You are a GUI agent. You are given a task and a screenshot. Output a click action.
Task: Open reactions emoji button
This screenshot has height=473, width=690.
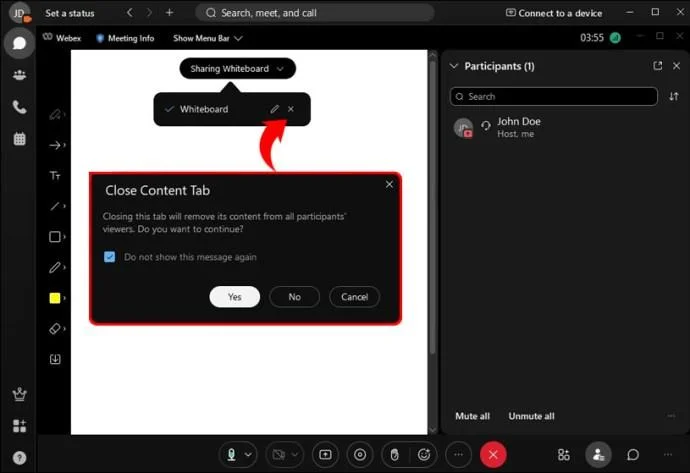point(424,455)
